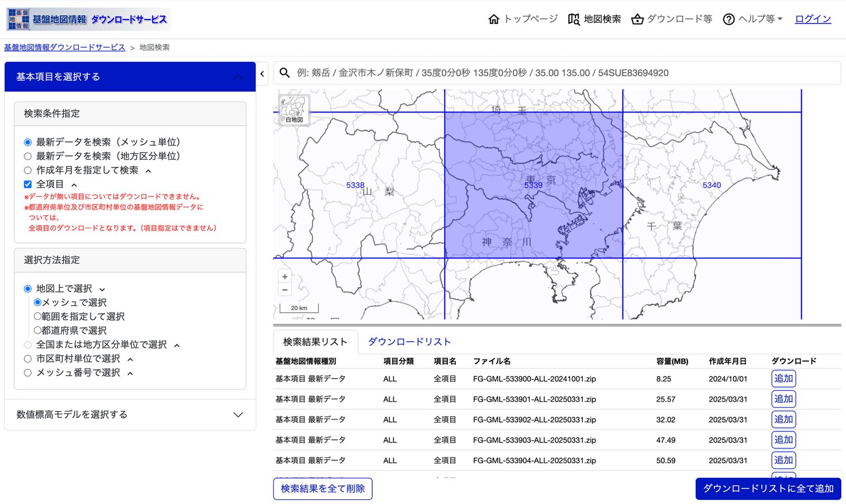Toggle chevron next to 全項目
The image size is (846, 504).
tap(74, 185)
